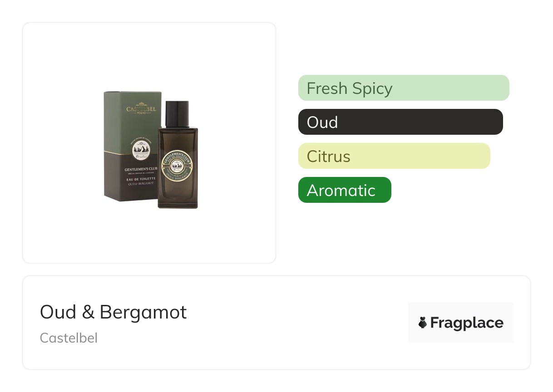Click the black cap of the bottle
Viewport: 553px width, 392px height.
coord(177,113)
